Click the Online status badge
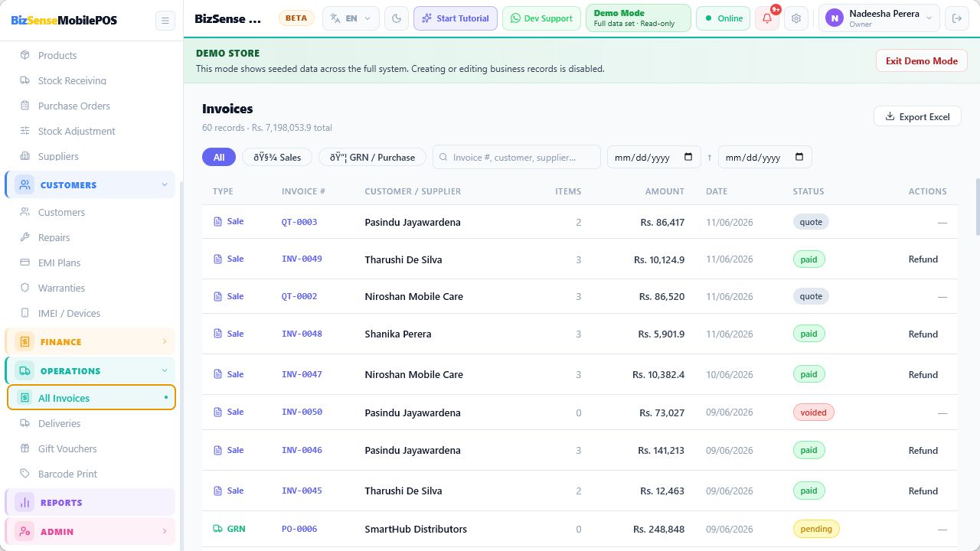This screenshot has width=980, height=551. coord(724,18)
